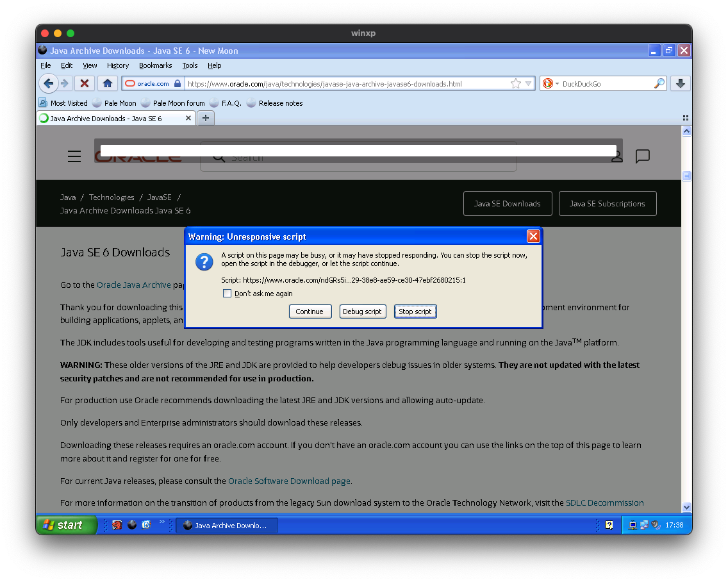Open the Edit menu

coord(67,65)
